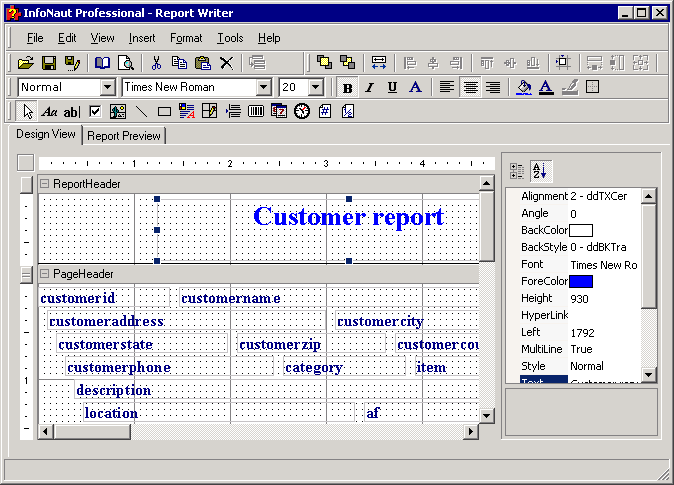
Task: Cut selection with scissors icon
Action: coord(156,63)
